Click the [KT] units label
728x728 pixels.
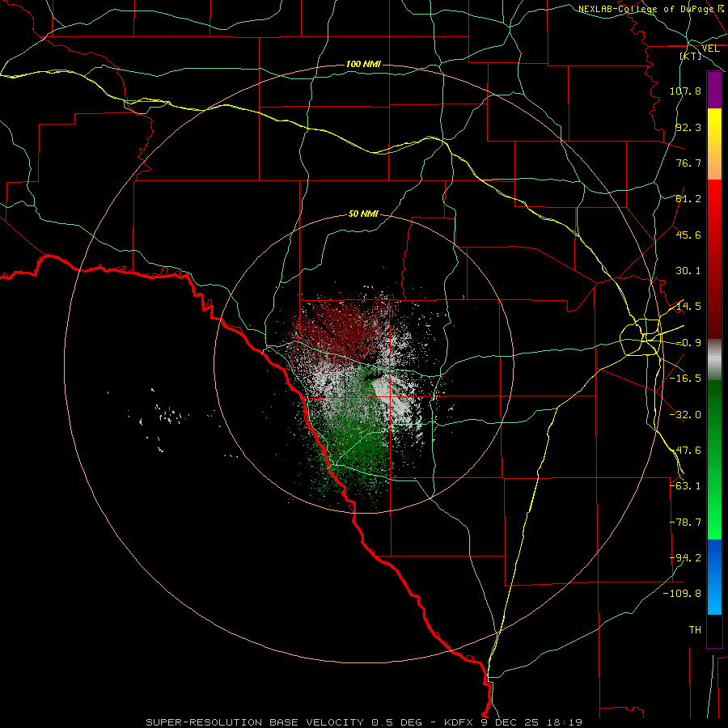(691, 56)
